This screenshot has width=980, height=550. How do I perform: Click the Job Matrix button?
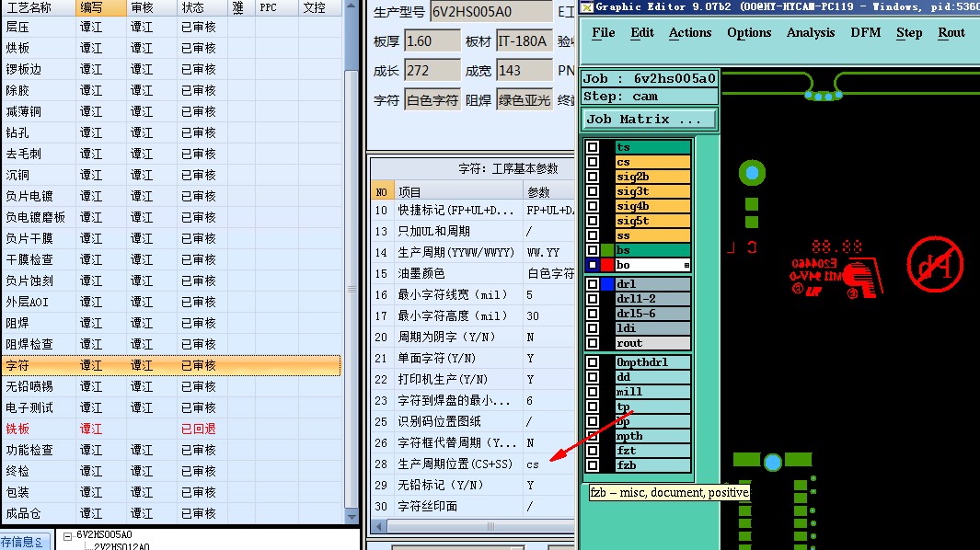(650, 119)
